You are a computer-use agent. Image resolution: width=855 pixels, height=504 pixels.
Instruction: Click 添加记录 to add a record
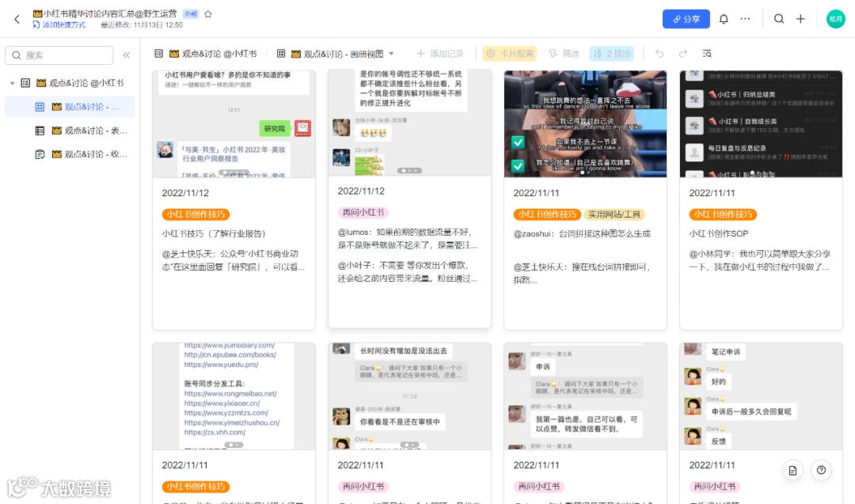tap(439, 53)
